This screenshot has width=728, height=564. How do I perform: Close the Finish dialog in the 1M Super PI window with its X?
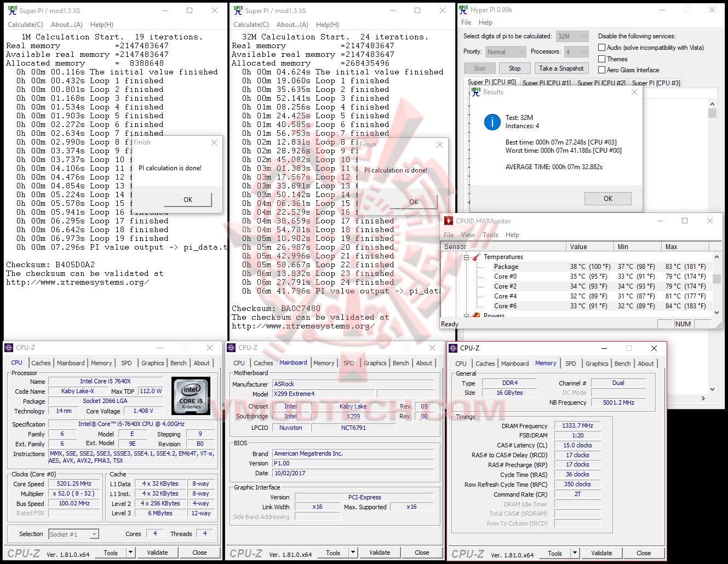coord(214,142)
